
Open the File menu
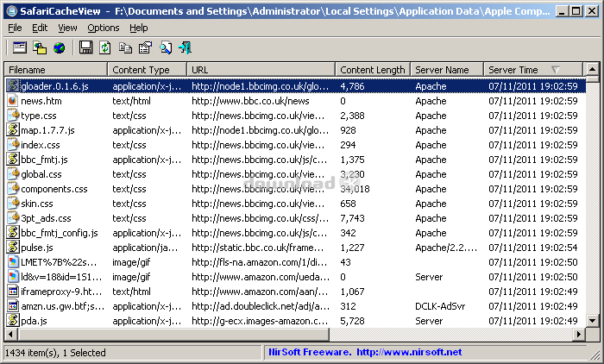click(15, 28)
